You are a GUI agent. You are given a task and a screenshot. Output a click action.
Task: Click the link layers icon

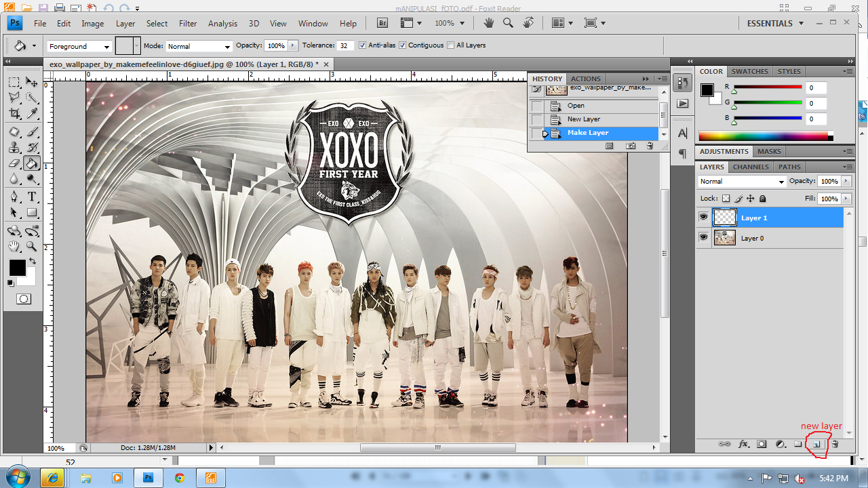point(724,445)
